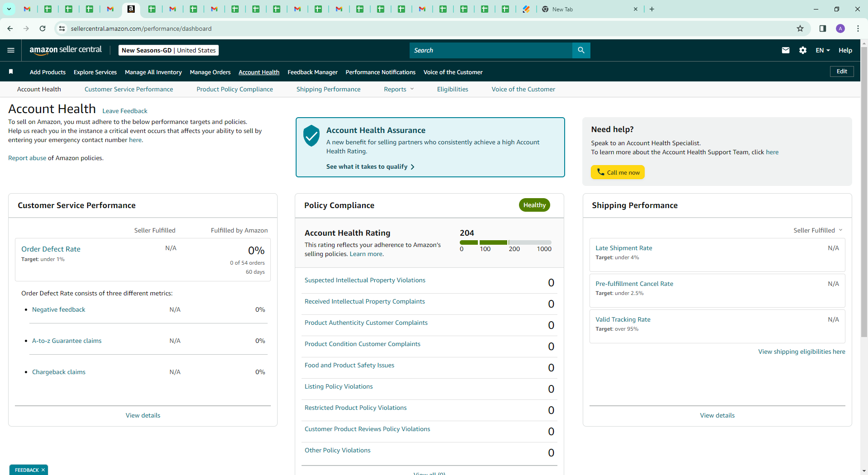Screen dimensions: 868x475
Task: Click the Call me now button
Action: click(x=618, y=172)
